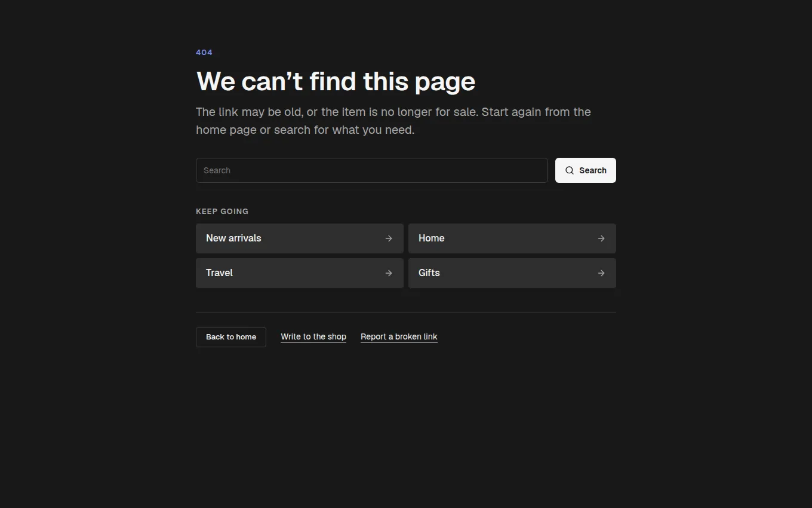812x508 pixels.
Task: Click the KEEP GOING section label
Action: click(x=222, y=212)
